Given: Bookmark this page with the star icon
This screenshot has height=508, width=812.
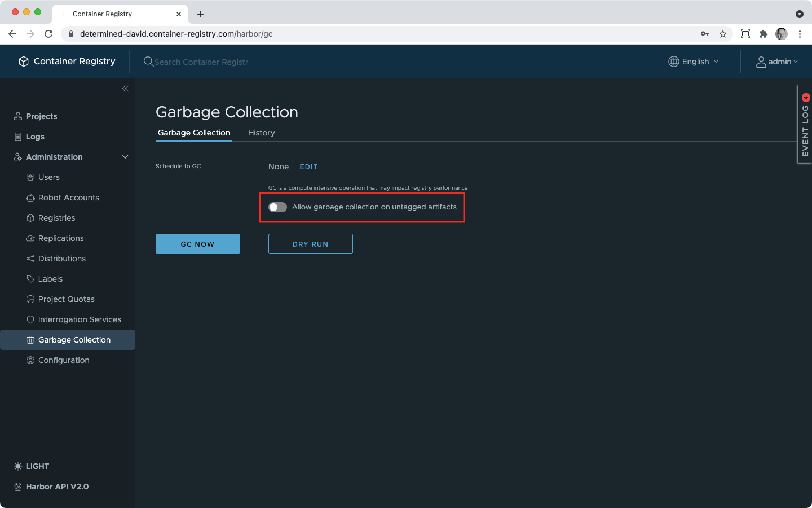Looking at the screenshot, I should coord(723,34).
